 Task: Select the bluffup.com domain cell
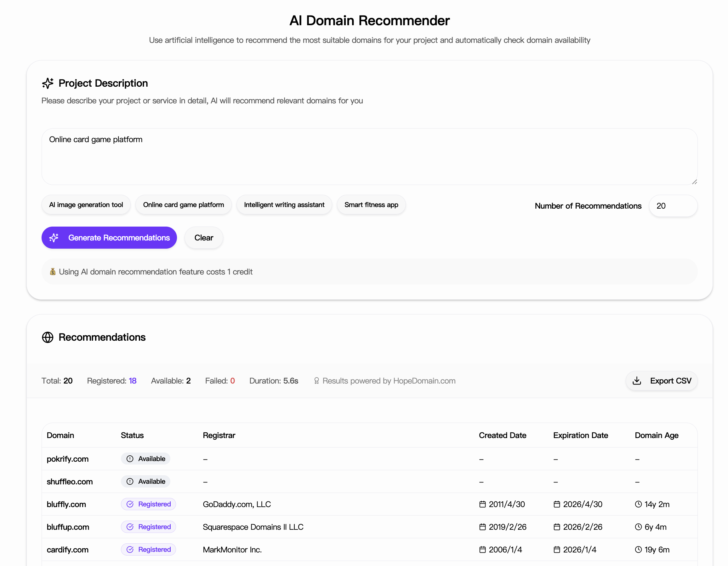[x=68, y=527]
